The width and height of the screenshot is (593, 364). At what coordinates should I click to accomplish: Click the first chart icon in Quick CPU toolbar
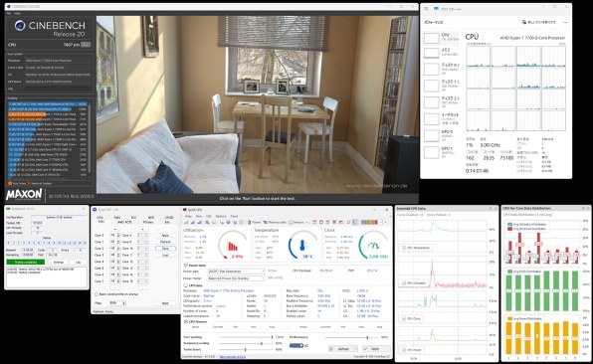tap(187, 222)
